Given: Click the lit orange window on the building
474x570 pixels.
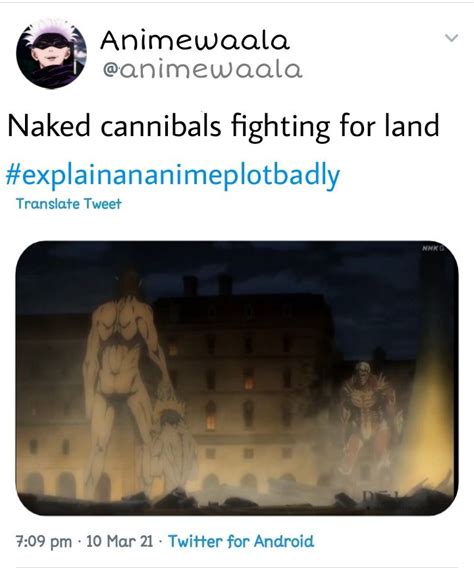Looking at the screenshot, I should [x=249, y=384].
